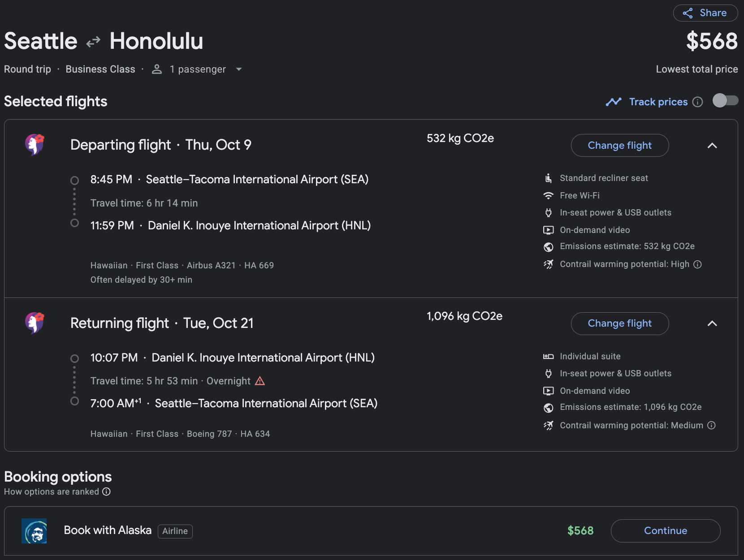Click returning contrail warming plane icon
Screen dimensions: 744x560
pyautogui.click(x=548, y=426)
